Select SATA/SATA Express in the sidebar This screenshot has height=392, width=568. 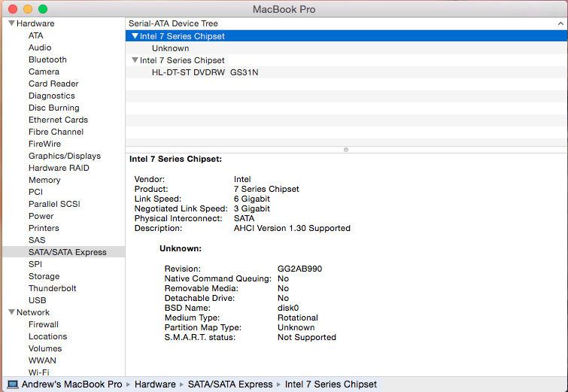[x=64, y=252]
